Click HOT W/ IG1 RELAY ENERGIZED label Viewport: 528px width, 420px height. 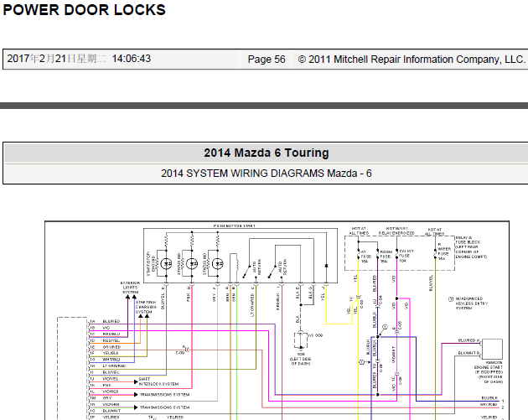(396, 231)
